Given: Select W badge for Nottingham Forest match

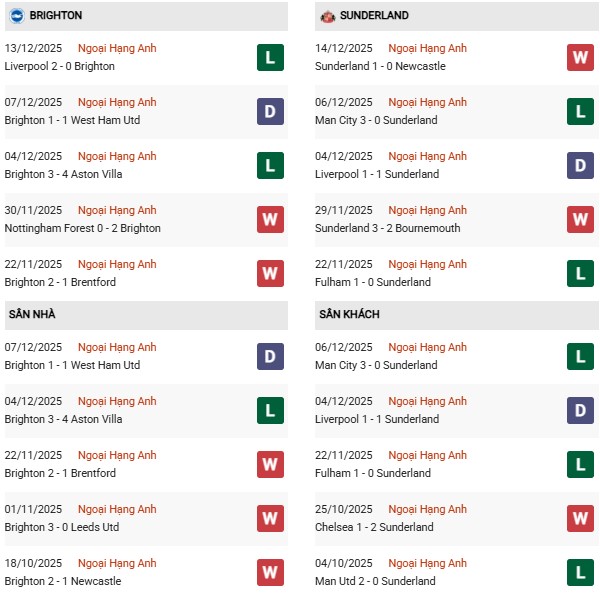Looking at the screenshot, I should 270,219.
